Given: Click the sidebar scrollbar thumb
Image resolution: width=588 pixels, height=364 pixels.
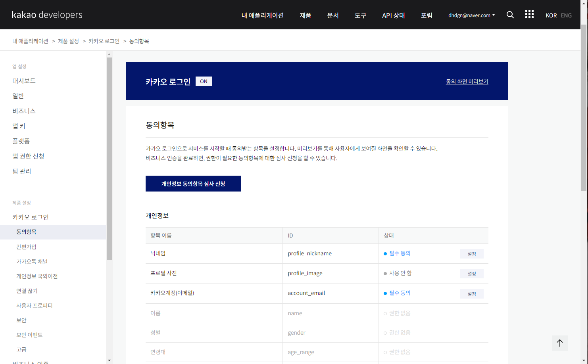Looking at the screenshot, I should 110,159.
